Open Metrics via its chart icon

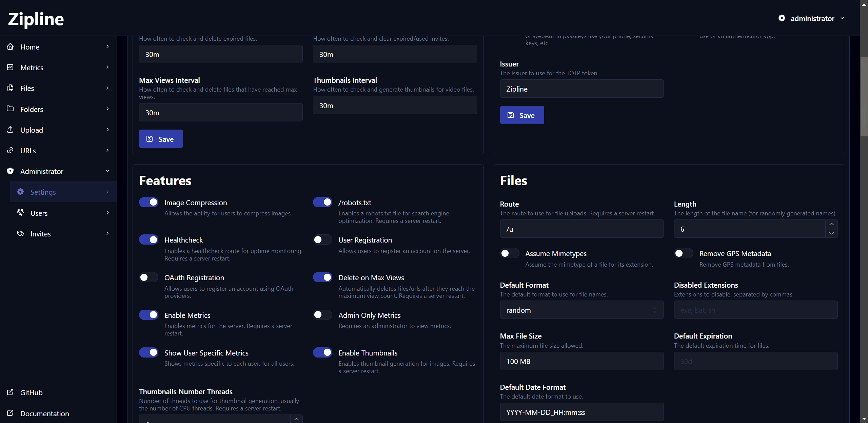(x=10, y=67)
